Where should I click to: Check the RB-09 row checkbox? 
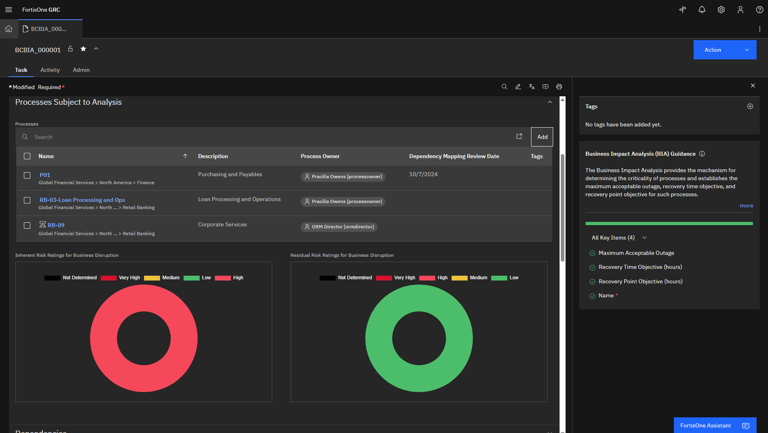[x=27, y=225]
